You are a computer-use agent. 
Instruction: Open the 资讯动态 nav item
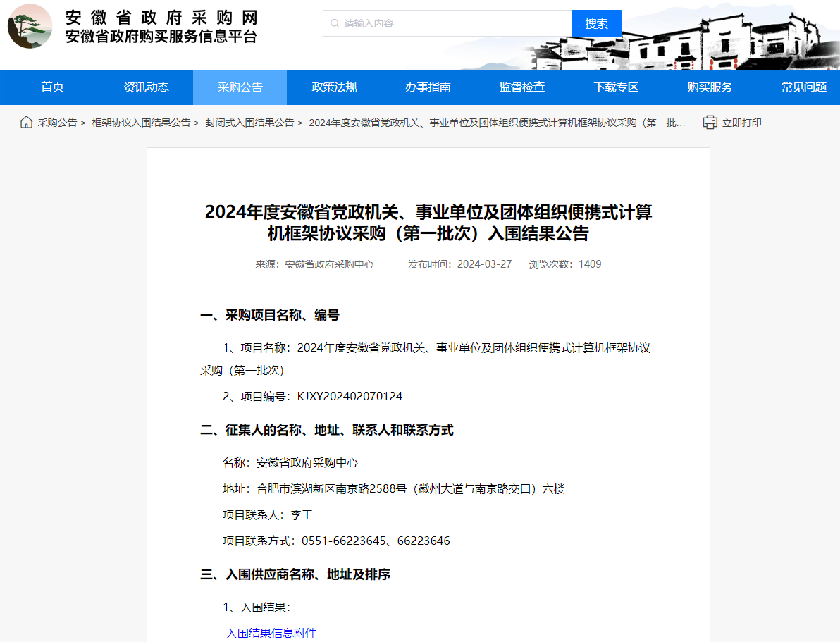tap(147, 87)
